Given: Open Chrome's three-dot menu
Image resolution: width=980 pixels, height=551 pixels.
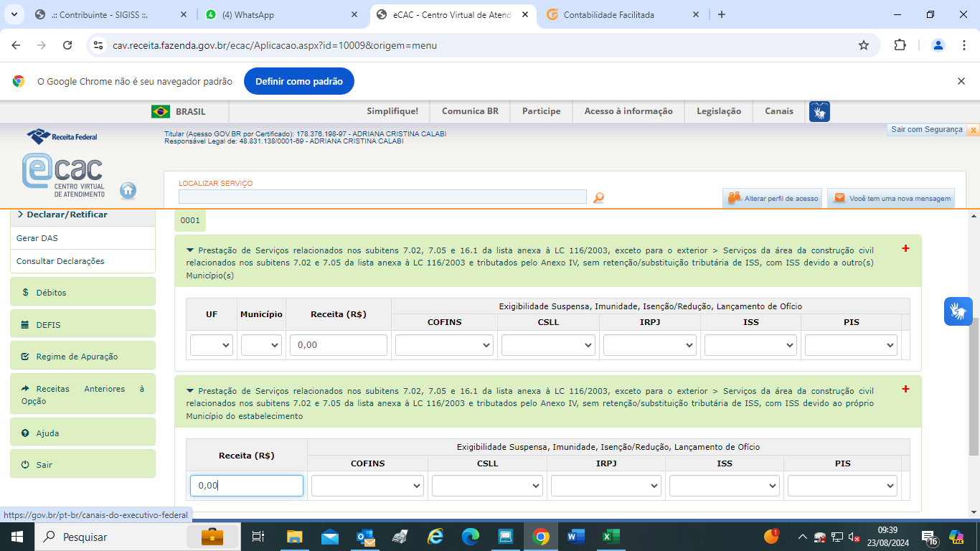Looking at the screenshot, I should click(963, 45).
